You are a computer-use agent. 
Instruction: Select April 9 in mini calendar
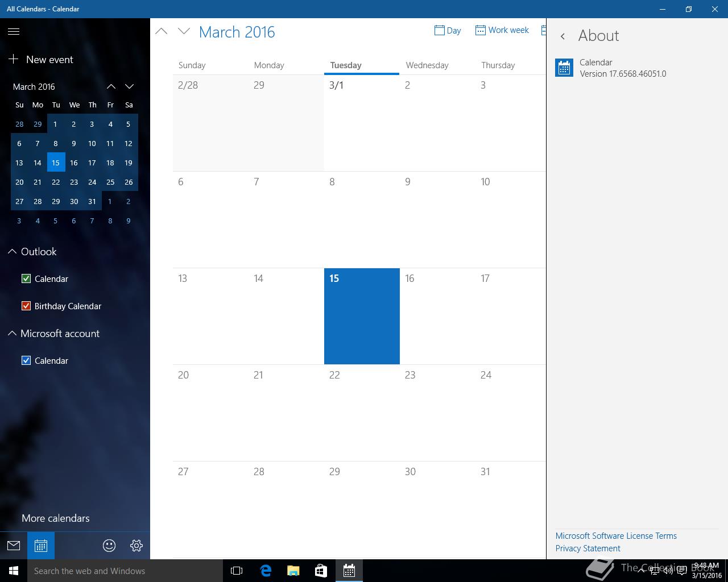point(129,221)
